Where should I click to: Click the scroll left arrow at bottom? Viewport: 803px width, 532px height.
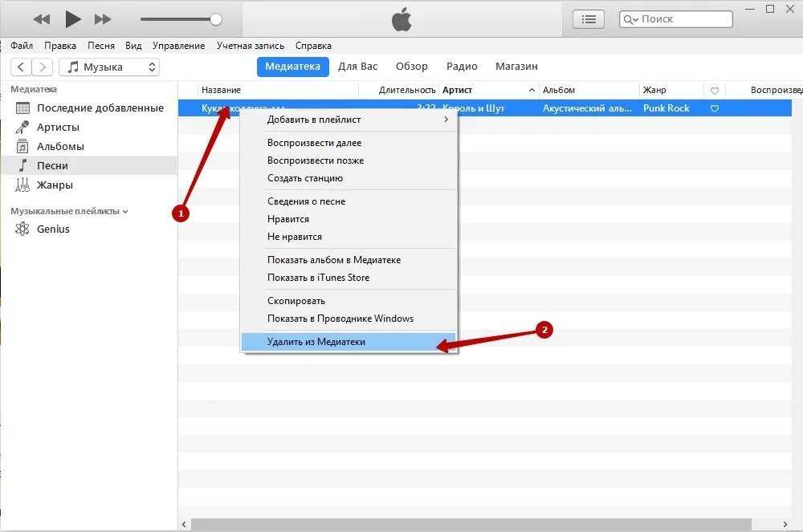click(185, 524)
